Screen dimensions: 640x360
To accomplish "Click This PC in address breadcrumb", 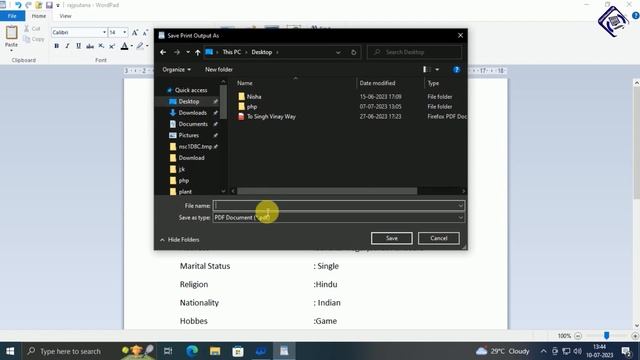I will point(231,52).
